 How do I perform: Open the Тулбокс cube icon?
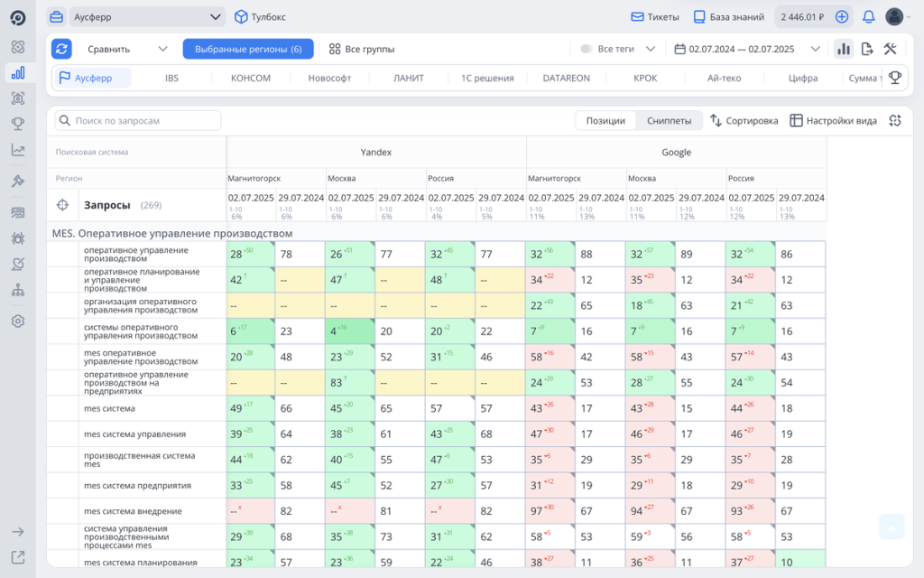point(240,17)
